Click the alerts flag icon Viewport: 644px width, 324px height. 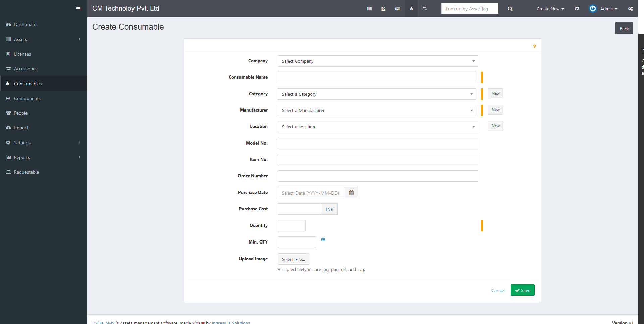coord(576,9)
